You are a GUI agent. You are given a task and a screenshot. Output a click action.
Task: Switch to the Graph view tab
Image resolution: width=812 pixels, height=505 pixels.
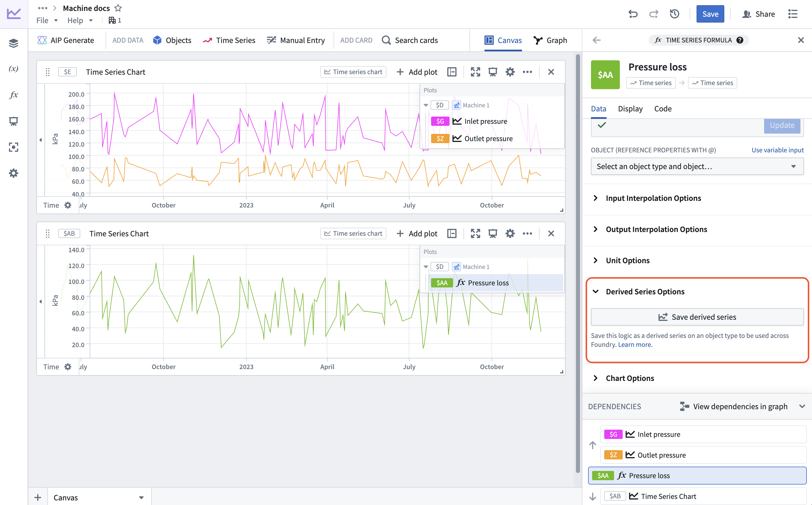(550, 40)
